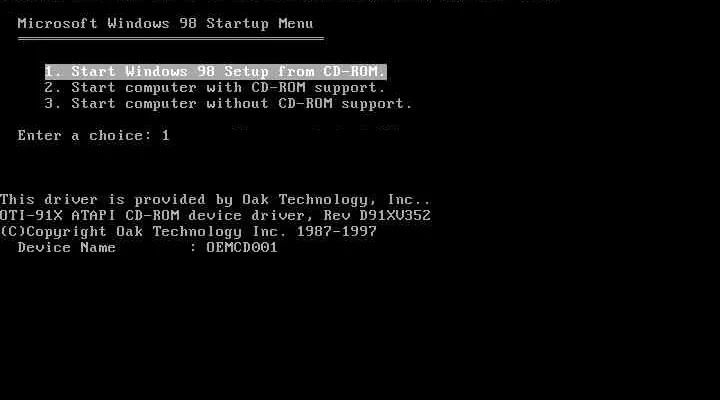Screen dimensions: 720x400
Task: Click the Device Name label
Action: click(x=67, y=248)
